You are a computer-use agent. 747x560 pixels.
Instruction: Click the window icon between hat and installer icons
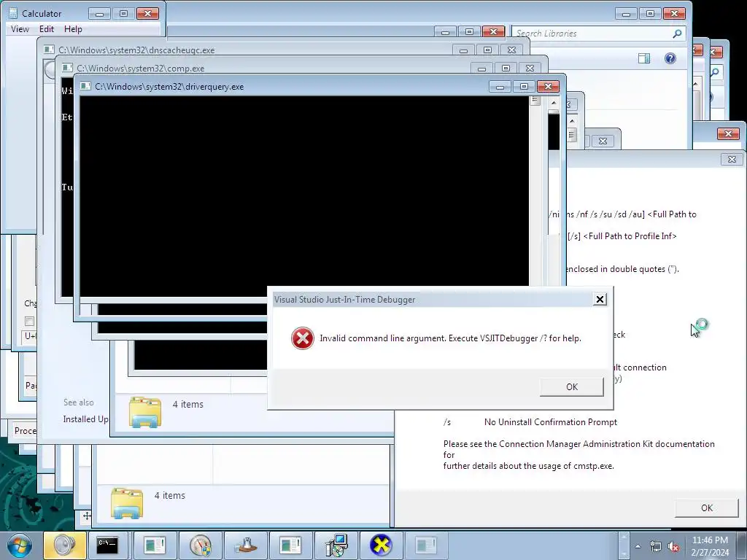290,545
